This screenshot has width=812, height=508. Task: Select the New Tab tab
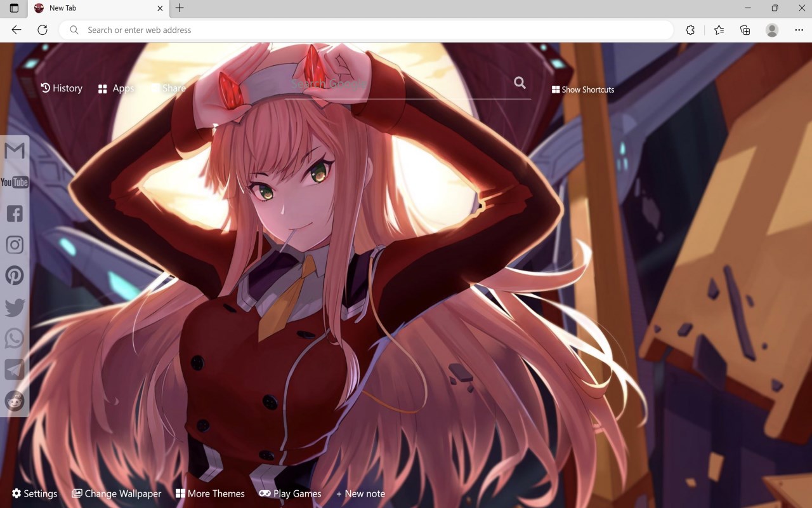click(x=98, y=8)
